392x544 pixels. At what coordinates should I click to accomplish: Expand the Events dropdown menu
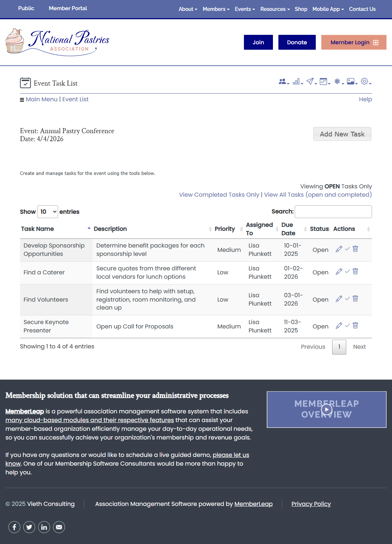[x=245, y=9]
